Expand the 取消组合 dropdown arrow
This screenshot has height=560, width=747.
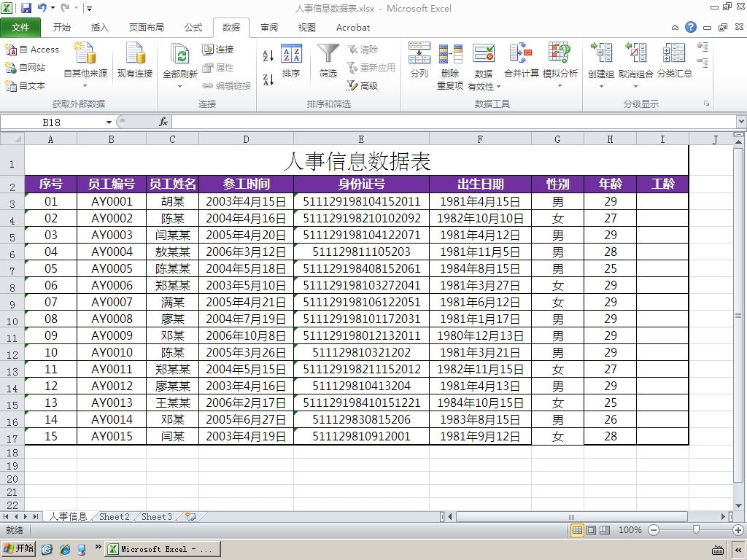(635, 87)
